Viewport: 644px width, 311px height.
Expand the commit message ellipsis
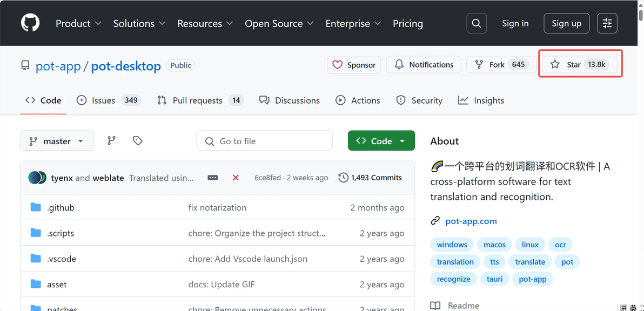coord(213,178)
